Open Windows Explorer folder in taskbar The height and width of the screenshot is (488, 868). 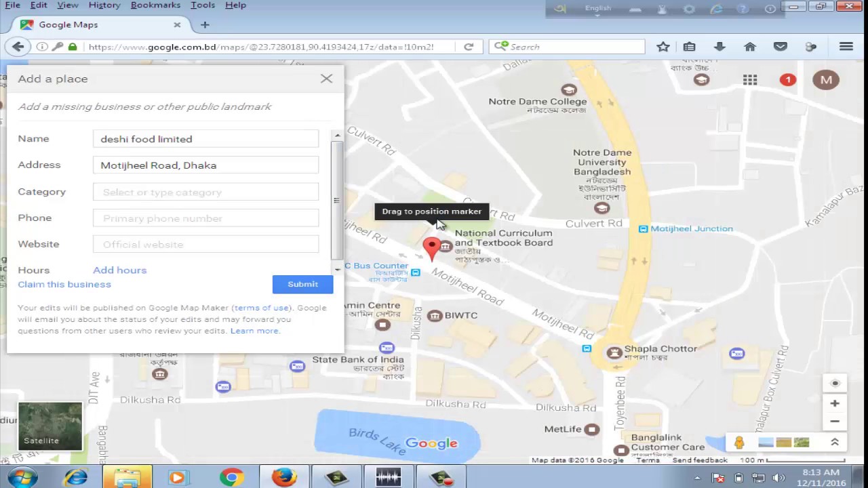coord(127,477)
